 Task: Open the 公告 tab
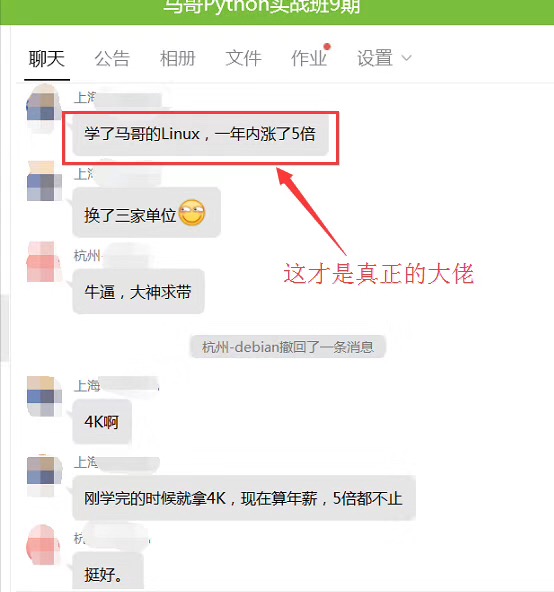click(x=112, y=59)
